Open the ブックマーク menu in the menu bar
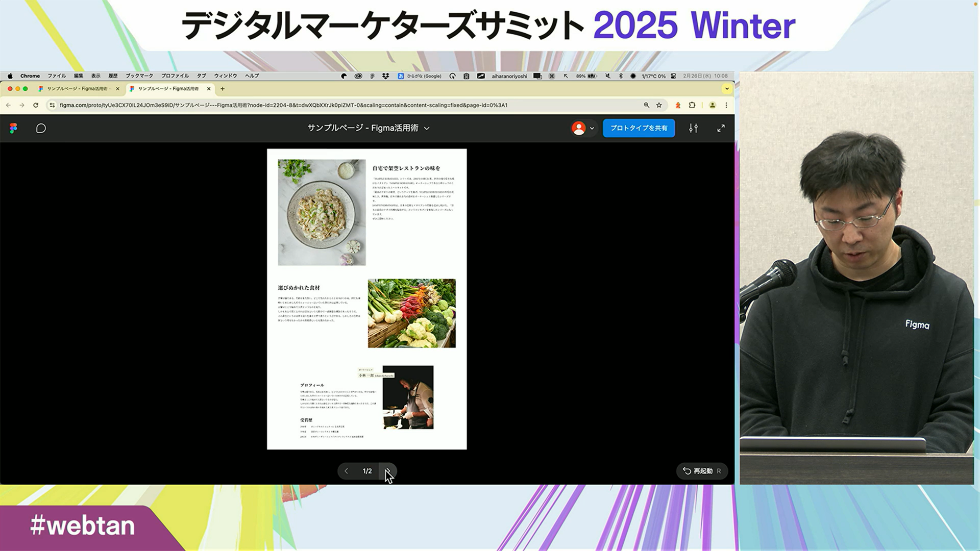The width and height of the screenshot is (980, 551). pos(139,76)
